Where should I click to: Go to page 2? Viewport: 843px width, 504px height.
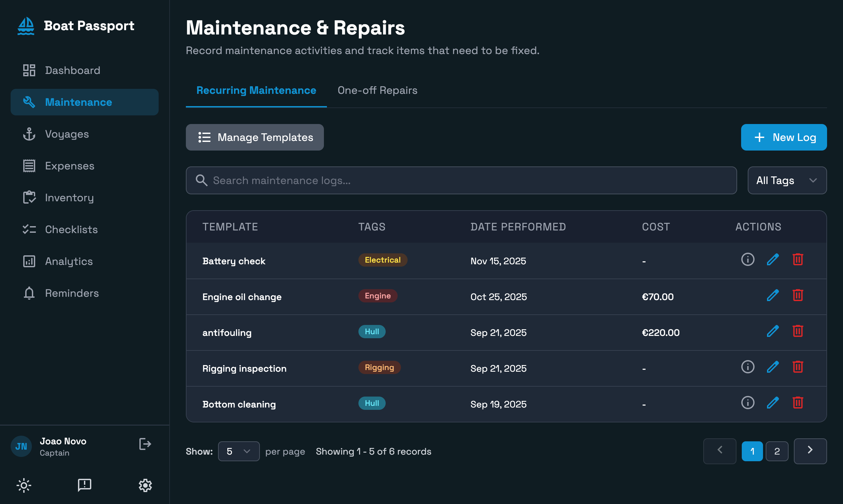[x=776, y=451]
